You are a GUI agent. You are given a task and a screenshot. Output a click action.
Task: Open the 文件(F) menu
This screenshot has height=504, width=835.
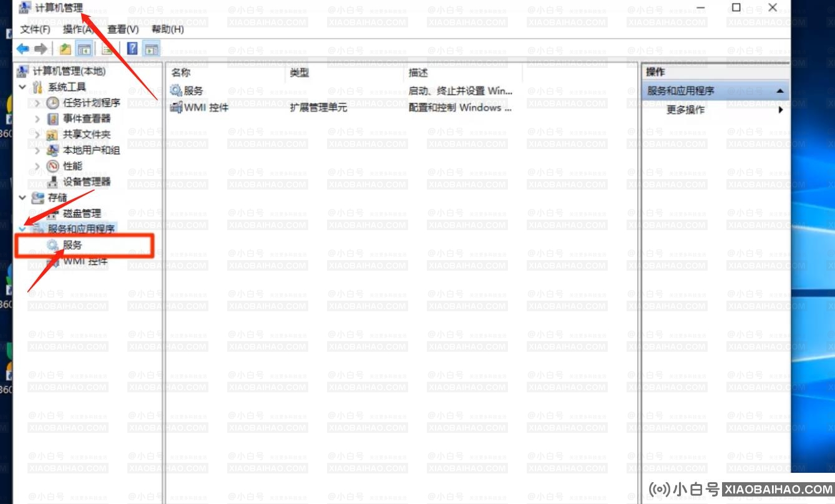[35, 29]
